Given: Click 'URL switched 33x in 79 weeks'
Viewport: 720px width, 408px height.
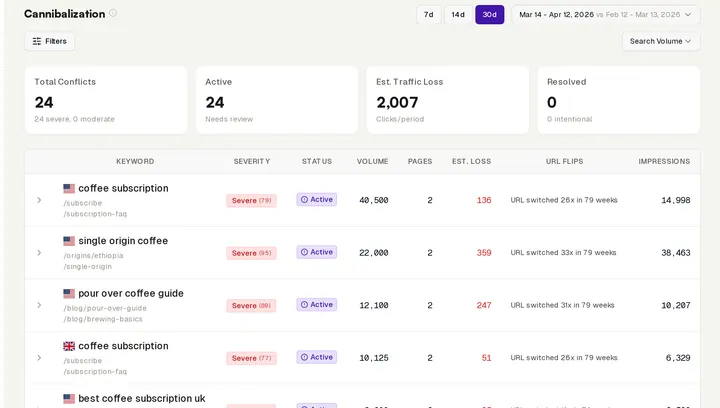Looking at the screenshot, I should pyautogui.click(x=563, y=252).
